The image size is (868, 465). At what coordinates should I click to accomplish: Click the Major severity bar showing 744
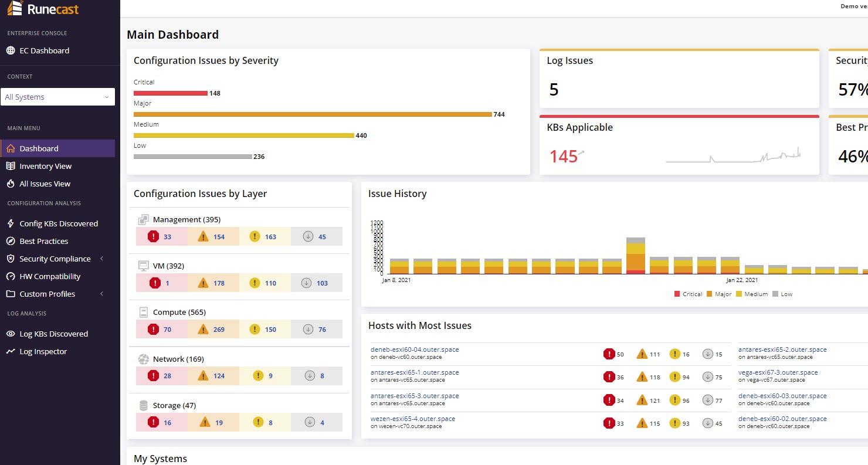(313, 114)
